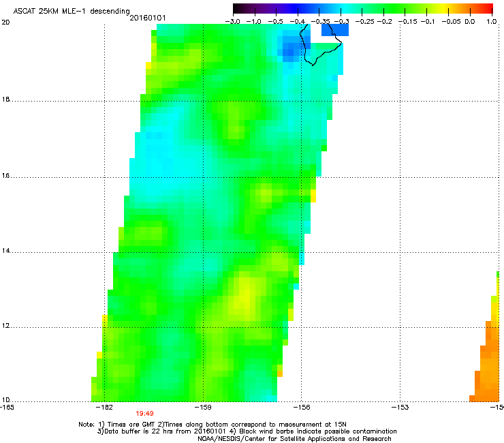
Task: Click longitude axis label -153
Action: click(x=400, y=408)
